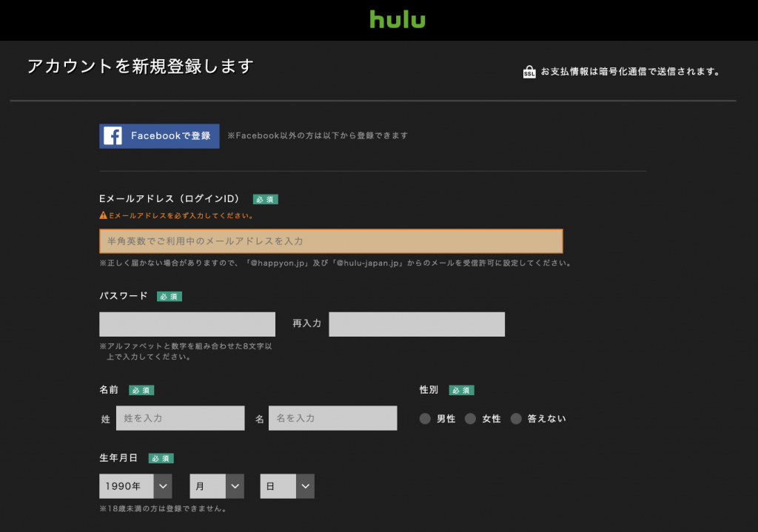This screenshot has height=532, width=758.
Task: Click the ※18歳未満の方は登録できません note
Action: 164,508
